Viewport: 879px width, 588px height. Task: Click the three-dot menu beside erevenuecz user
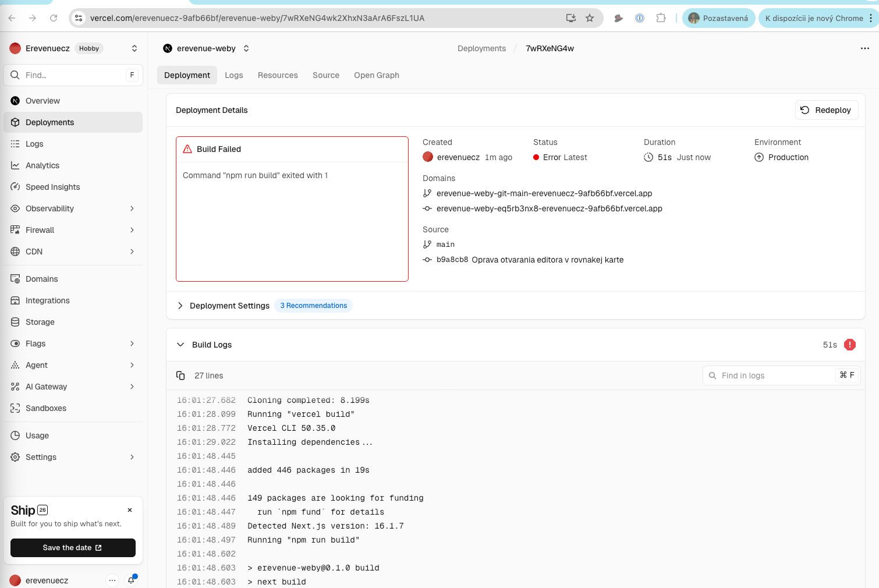point(112,580)
